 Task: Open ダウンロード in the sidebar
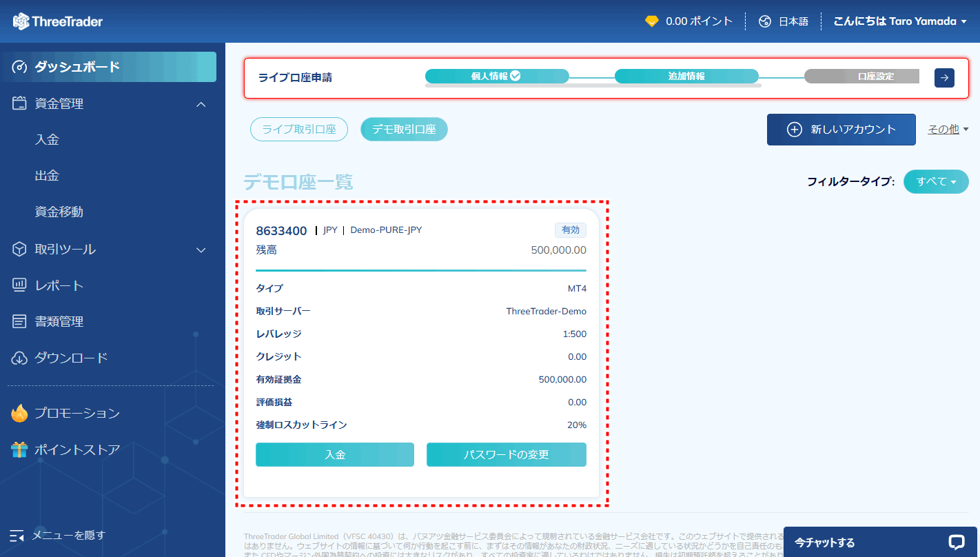pos(71,358)
